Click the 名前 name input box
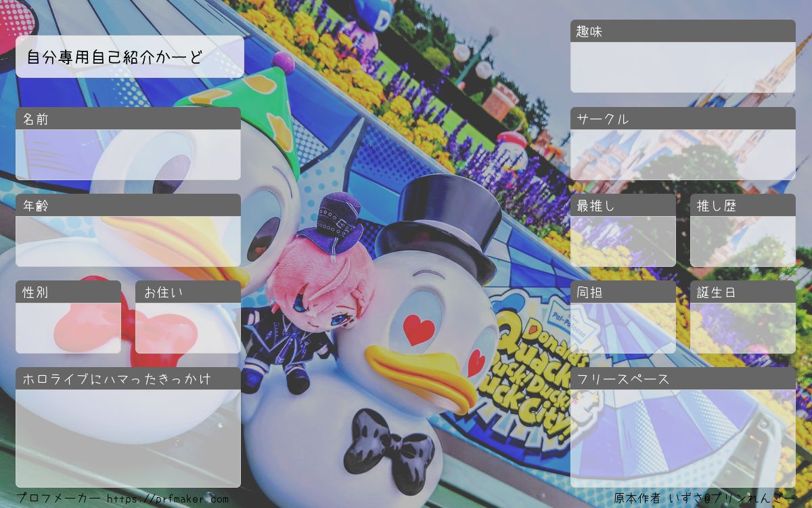The height and width of the screenshot is (508, 812). pyautogui.click(x=128, y=154)
